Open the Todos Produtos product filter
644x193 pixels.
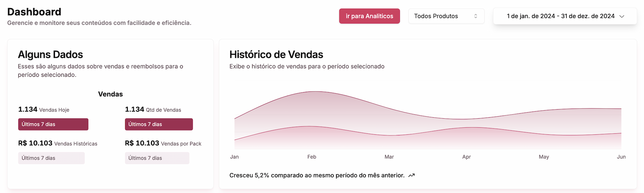[x=446, y=16]
